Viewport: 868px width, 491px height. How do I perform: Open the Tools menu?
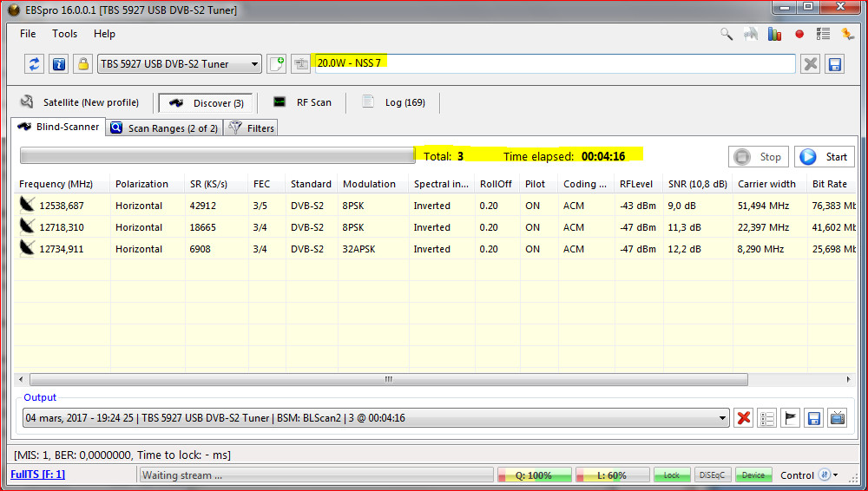[x=64, y=34]
